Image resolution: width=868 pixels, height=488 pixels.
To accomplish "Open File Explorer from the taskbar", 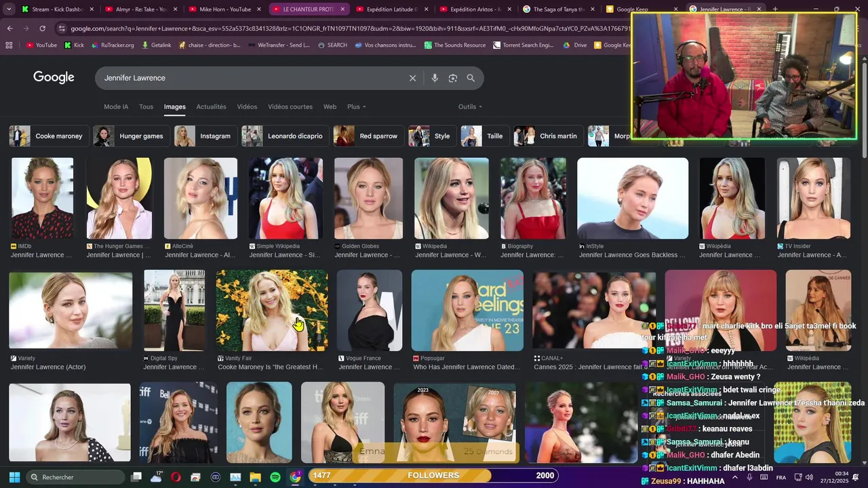I will pos(256,477).
